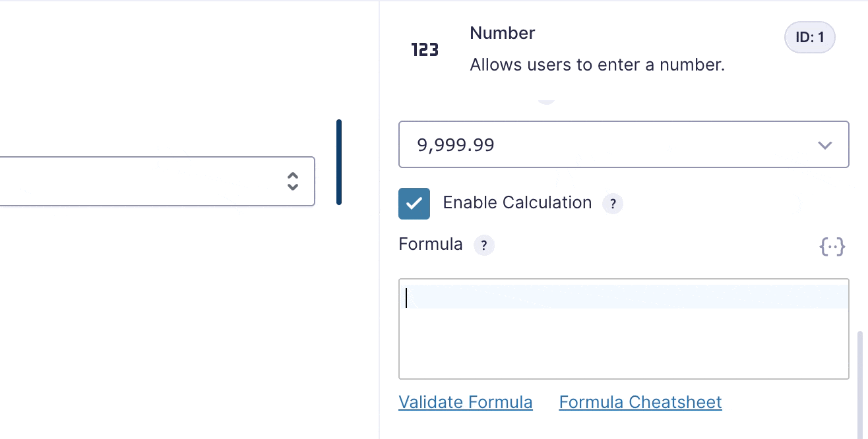Open the select field in the form preview
The image size is (868, 439).
157,181
